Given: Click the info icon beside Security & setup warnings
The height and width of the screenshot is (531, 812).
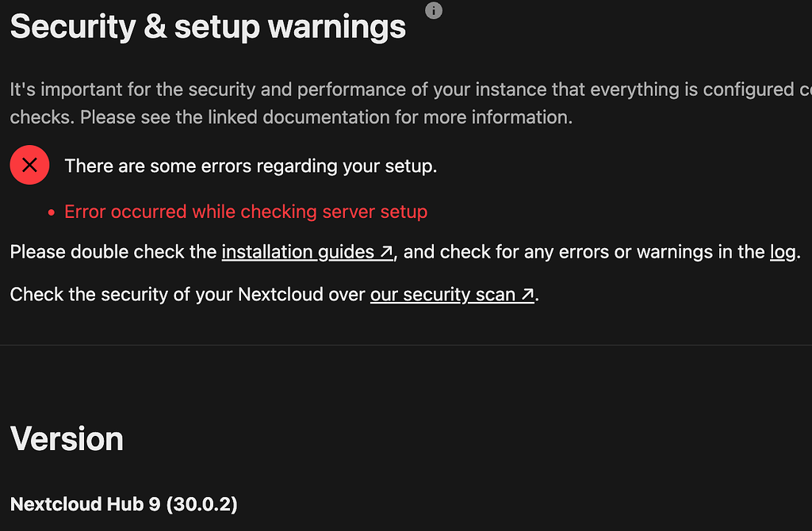Looking at the screenshot, I should (434, 10).
